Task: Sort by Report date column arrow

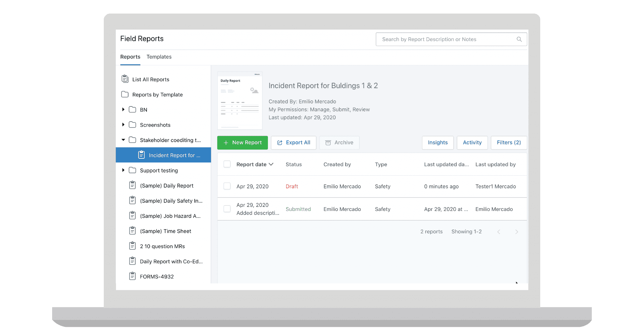Action: click(x=271, y=164)
